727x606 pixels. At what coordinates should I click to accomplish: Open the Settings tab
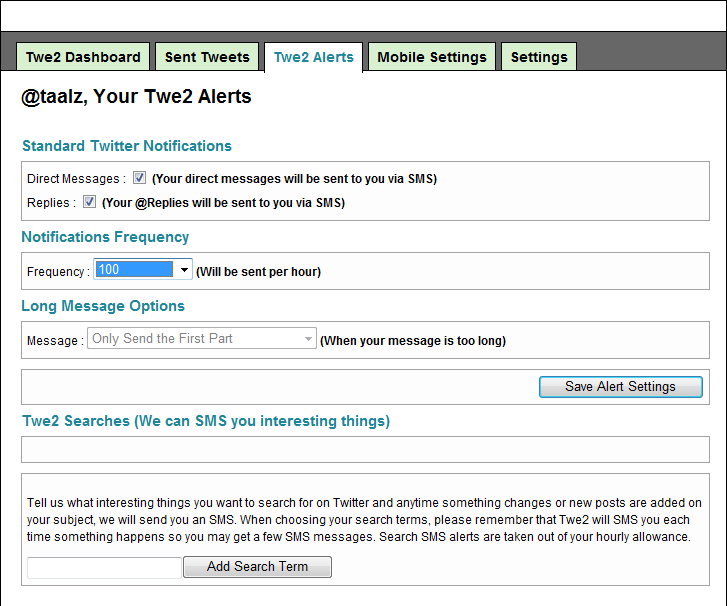[539, 57]
